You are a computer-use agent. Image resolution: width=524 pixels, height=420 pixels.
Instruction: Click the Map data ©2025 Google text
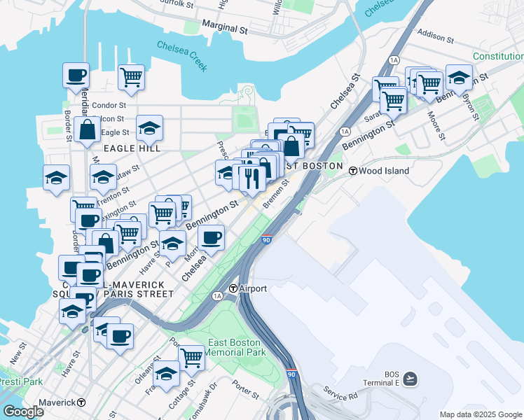481,414
